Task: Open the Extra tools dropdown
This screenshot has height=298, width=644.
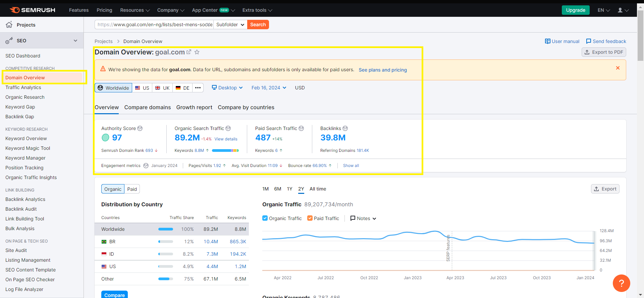Action: click(257, 10)
